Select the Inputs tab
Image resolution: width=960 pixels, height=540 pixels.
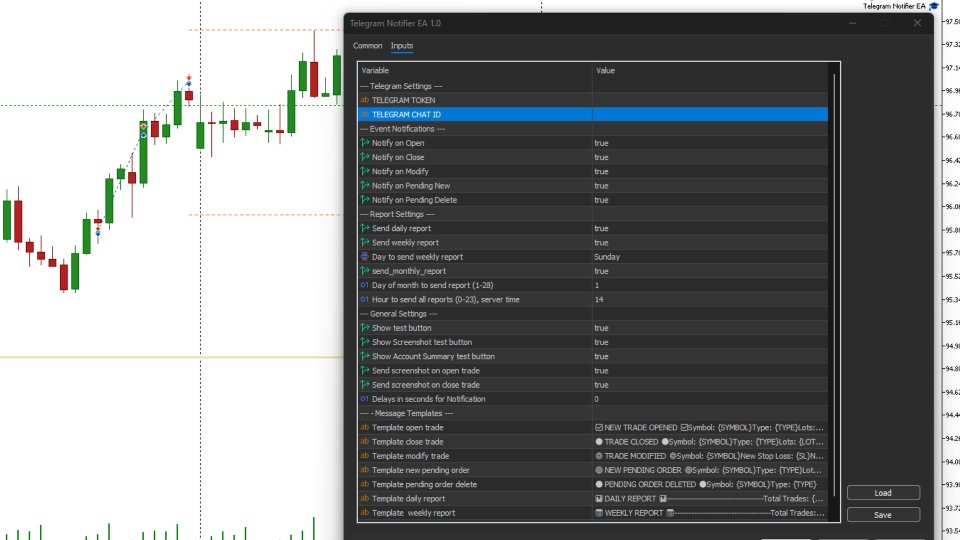402,45
